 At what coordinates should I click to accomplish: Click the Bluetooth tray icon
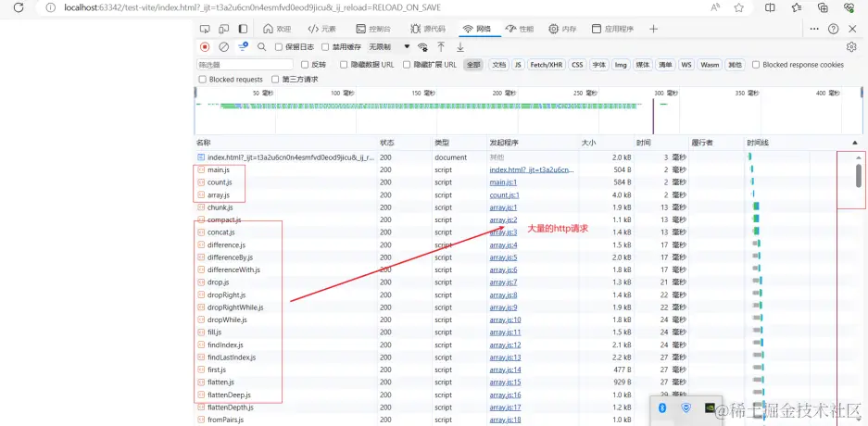[x=662, y=407]
